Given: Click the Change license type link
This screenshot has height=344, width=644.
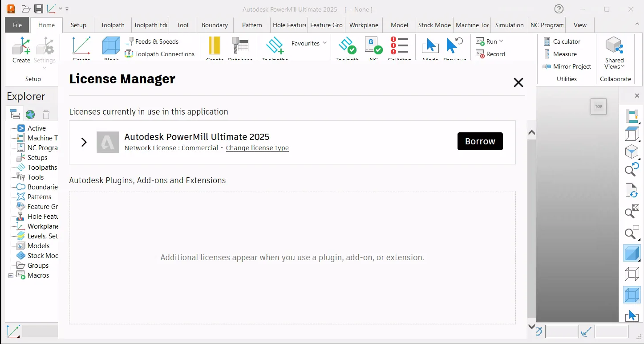Looking at the screenshot, I should pos(257,148).
